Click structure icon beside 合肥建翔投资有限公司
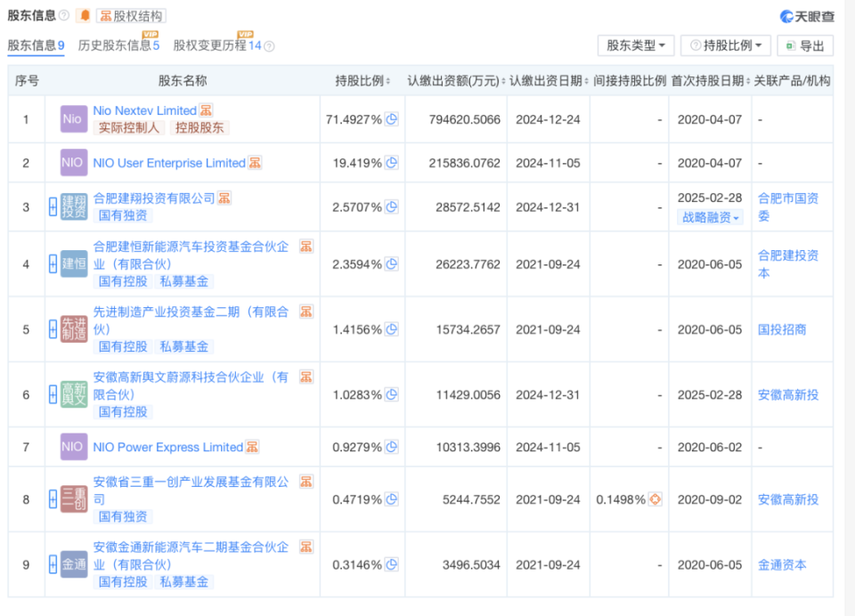 click(x=224, y=199)
